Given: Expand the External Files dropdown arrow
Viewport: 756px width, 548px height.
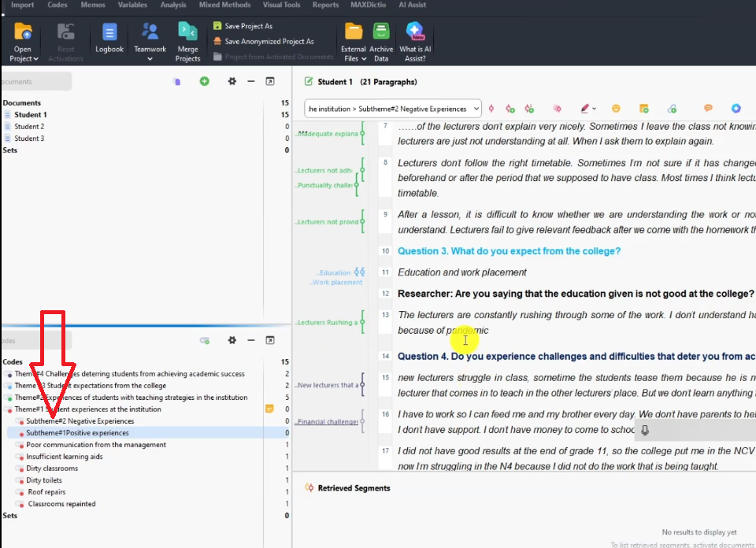Looking at the screenshot, I should tap(364, 59).
